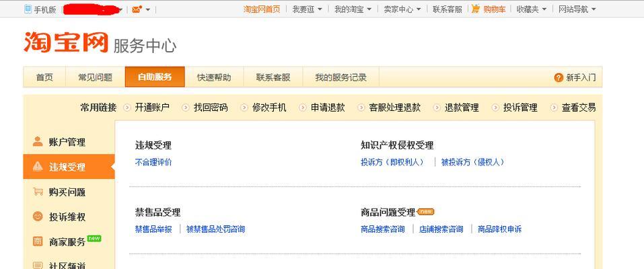The width and height of the screenshot is (644, 269).
Task: Open the 找回密码 quick link
Action: click(x=211, y=108)
